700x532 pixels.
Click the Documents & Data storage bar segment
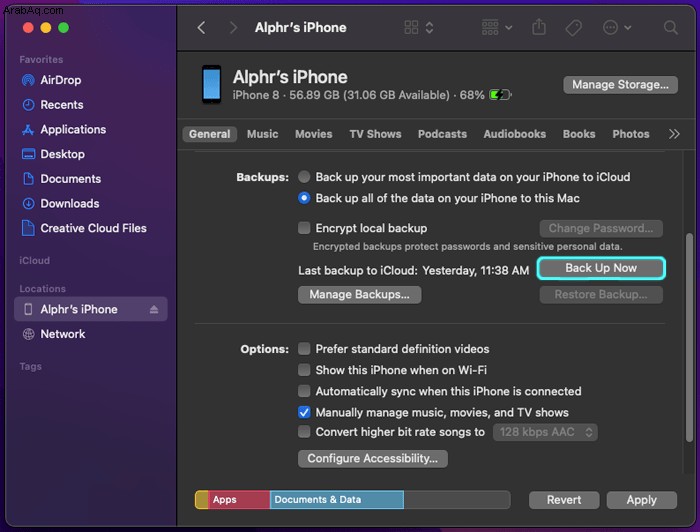(336, 500)
